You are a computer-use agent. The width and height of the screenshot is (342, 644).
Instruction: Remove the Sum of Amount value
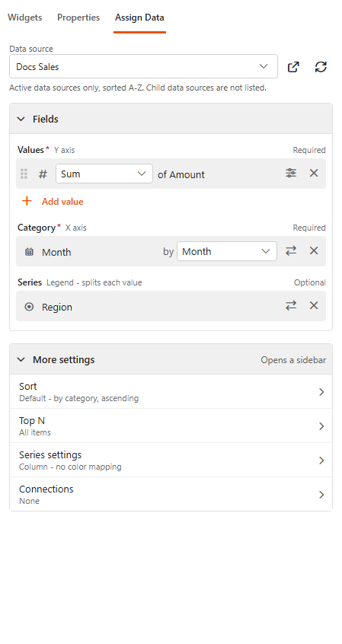pos(314,174)
